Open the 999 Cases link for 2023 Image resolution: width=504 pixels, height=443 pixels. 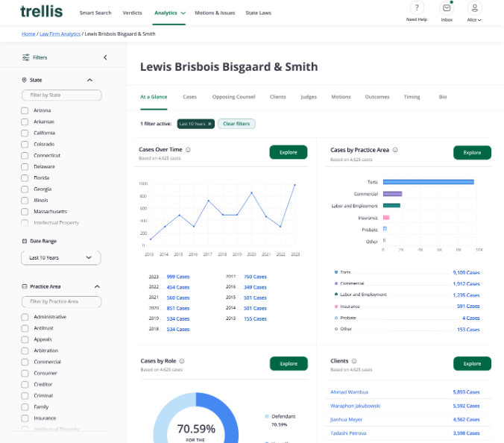click(x=178, y=277)
